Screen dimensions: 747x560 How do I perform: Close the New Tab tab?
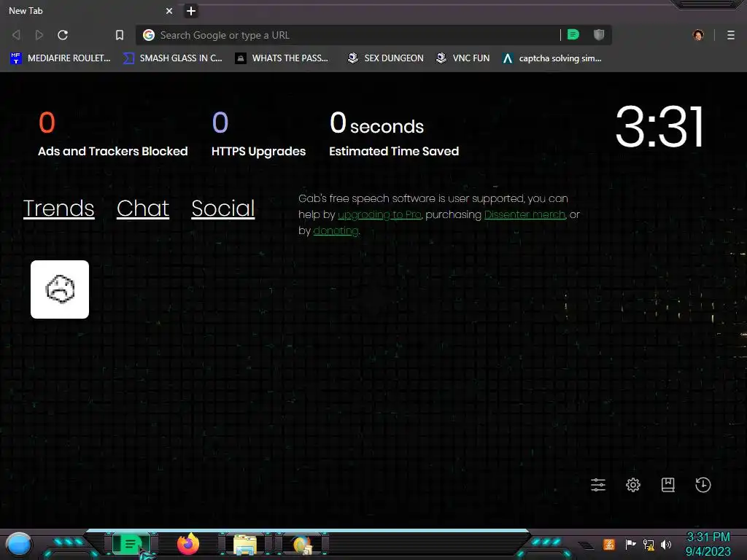[169, 10]
